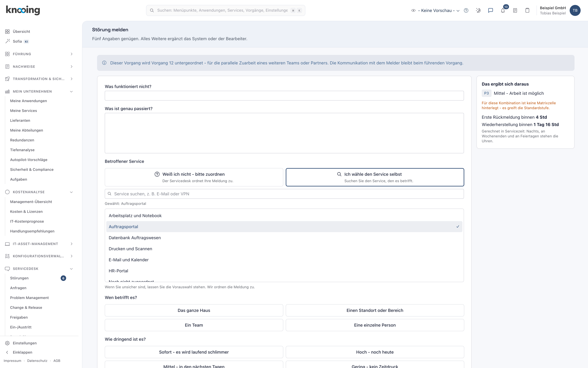588x368 pixels.
Task: Click the Servicedesk speech bubble icon
Action: [7, 269]
